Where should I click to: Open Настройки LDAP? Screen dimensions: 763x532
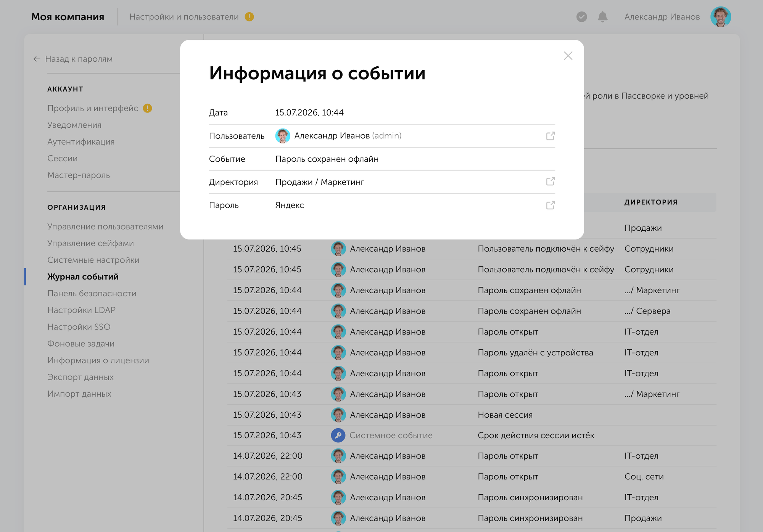81,310
